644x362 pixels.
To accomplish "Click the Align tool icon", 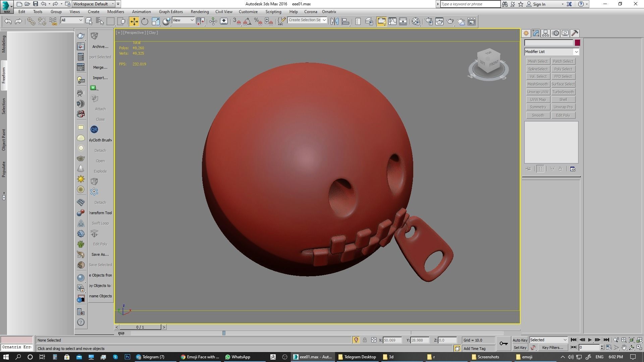I will (345, 21).
